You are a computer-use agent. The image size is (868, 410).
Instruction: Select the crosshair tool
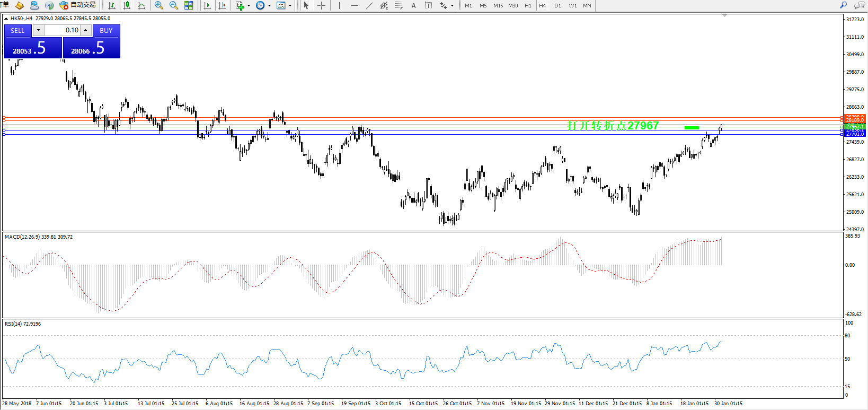coord(321,5)
